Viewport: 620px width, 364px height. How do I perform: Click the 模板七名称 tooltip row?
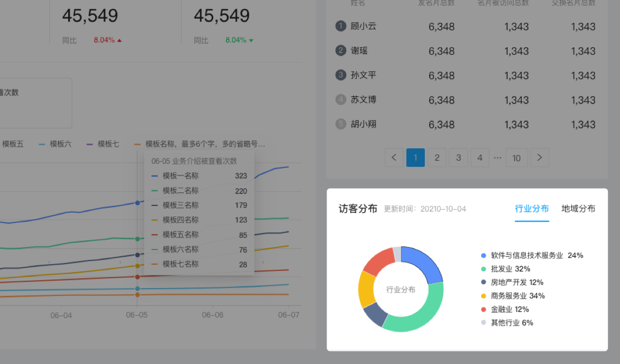[199, 264]
